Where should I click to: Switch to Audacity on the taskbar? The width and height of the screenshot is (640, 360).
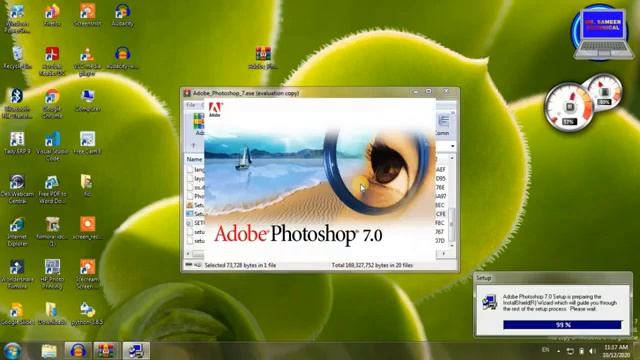coord(78,351)
